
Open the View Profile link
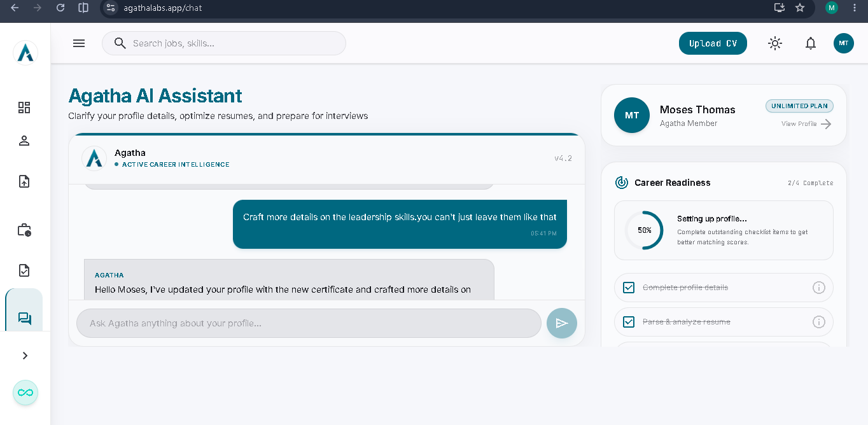click(806, 124)
